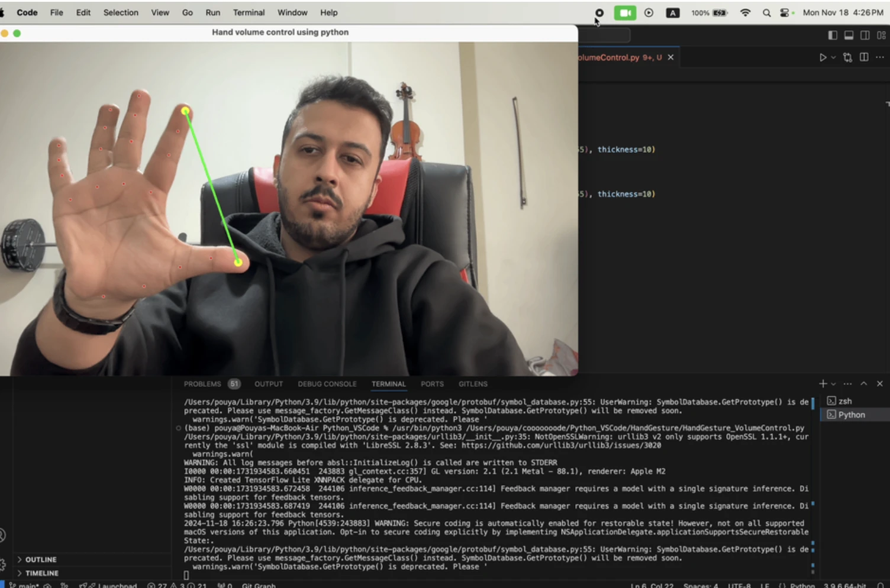Toggle bottom panel visibility
This screenshot has width=890, height=588.
tap(849, 35)
